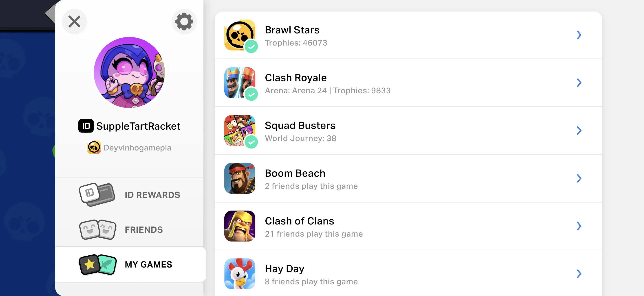Close the Supercell ID panel
644x296 pixels.
coord(74,22)
